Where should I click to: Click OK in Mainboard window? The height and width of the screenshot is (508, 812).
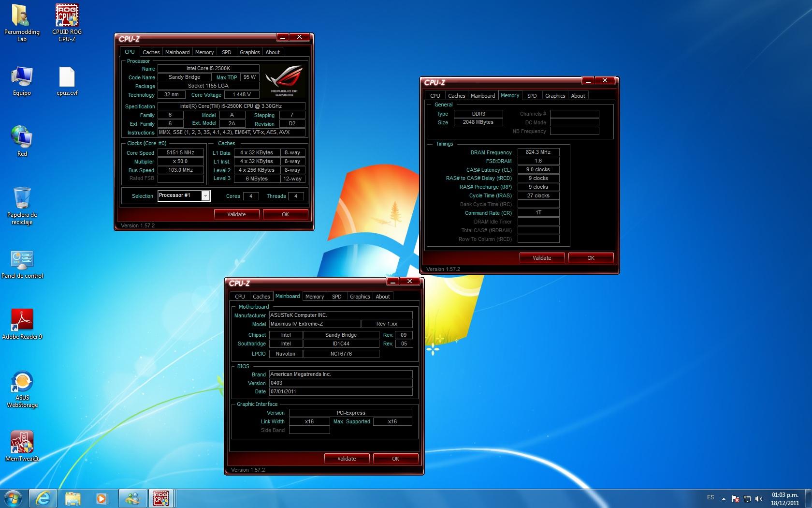coord(395,459)
